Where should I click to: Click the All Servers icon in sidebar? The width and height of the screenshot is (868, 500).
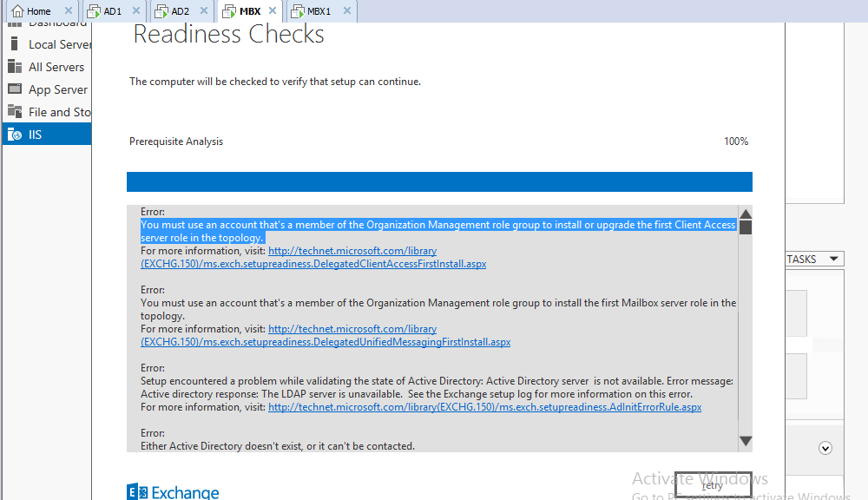[x=15, y=67]
